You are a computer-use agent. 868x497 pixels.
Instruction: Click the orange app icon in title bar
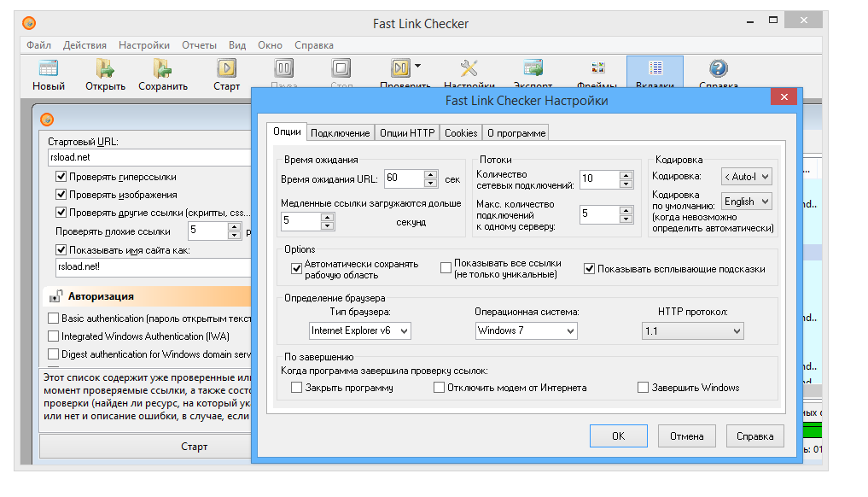29,23
